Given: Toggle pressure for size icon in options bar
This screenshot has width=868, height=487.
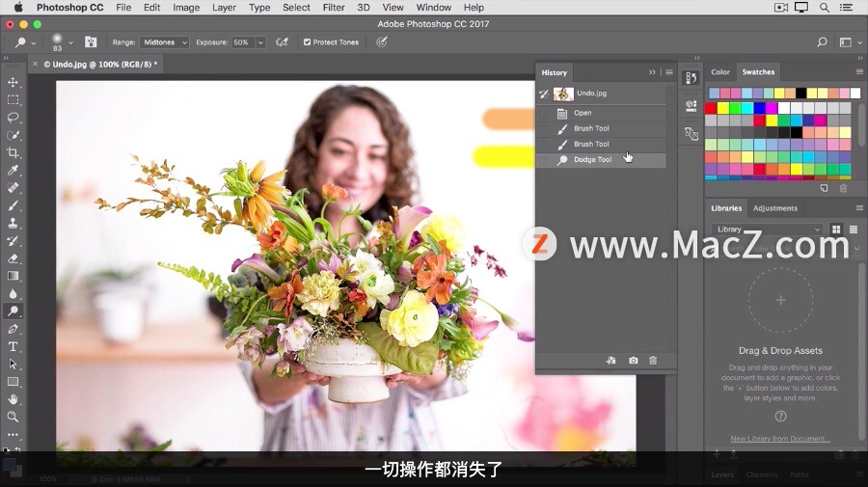Looking at the screenshot, I should point(382,42).
